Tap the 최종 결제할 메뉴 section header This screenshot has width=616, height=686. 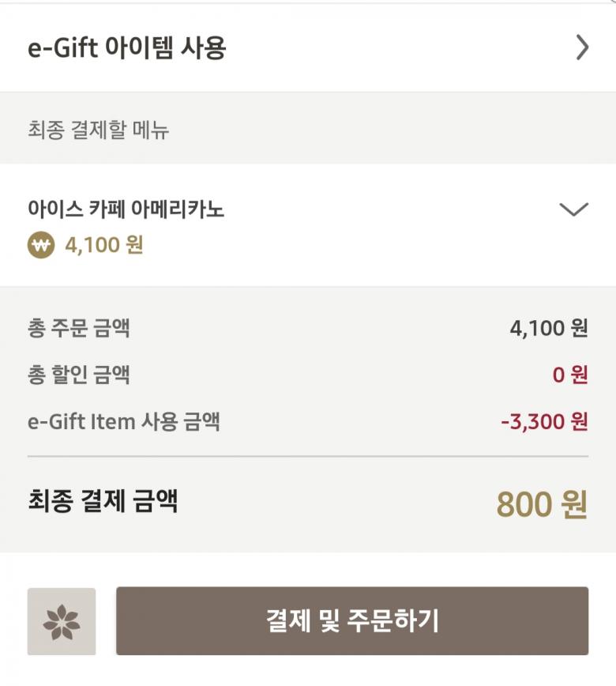pyautogui.click(x=99, y=129)
